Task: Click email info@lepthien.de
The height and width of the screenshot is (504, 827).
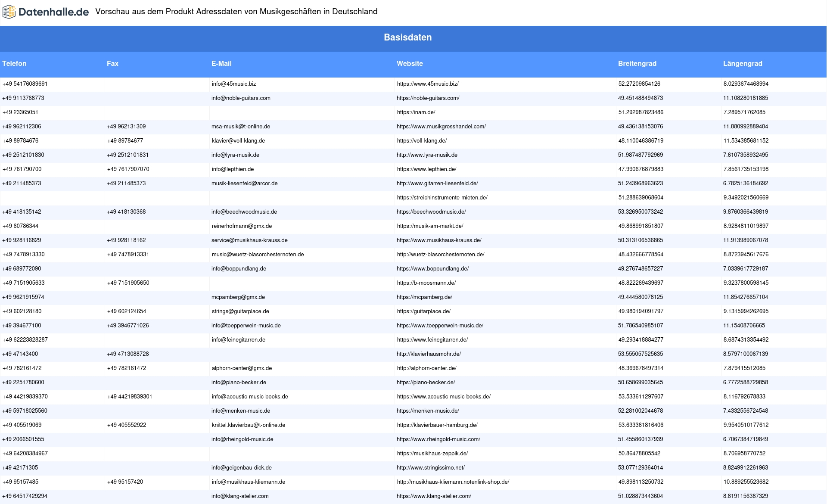Action: coord(233,169)
